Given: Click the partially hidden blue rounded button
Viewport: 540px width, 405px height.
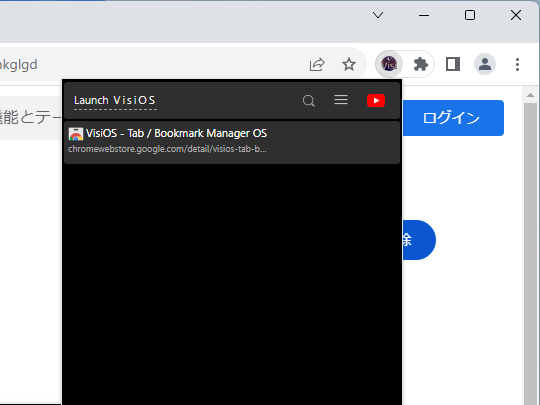Looking at the screenshot, I should (419, 240).
